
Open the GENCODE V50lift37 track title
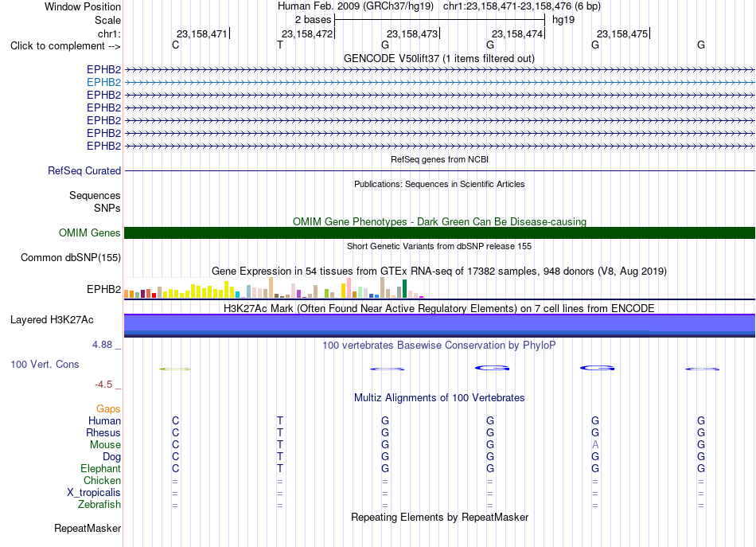coord(439,58)
